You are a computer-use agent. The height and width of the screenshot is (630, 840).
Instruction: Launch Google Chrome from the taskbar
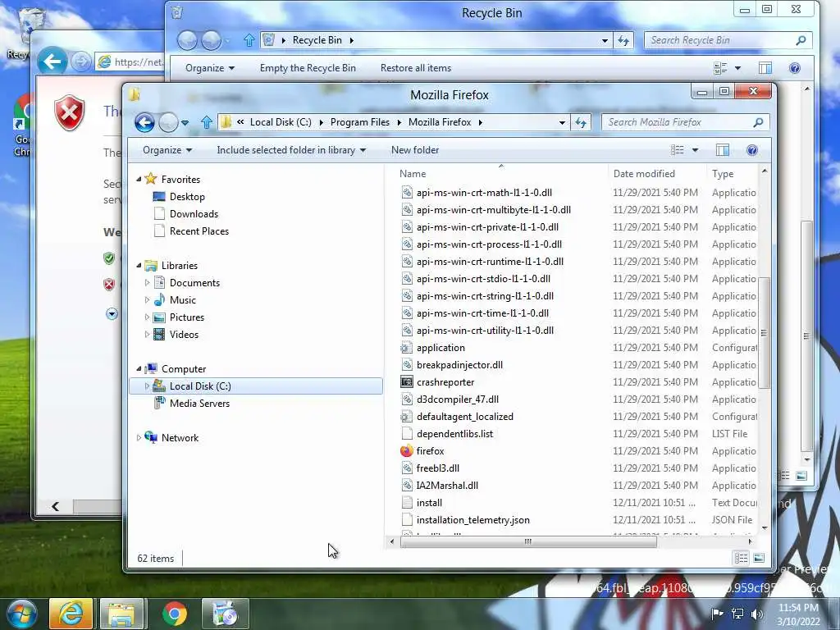(174, 614)
